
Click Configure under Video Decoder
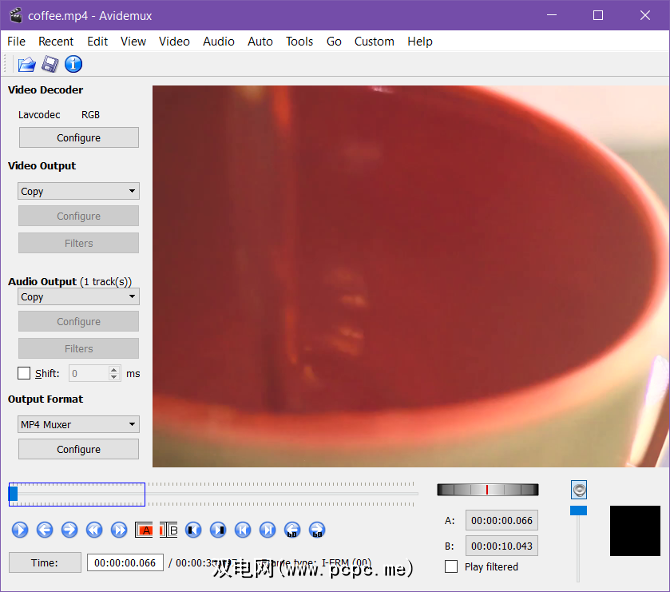coord(78,138)
